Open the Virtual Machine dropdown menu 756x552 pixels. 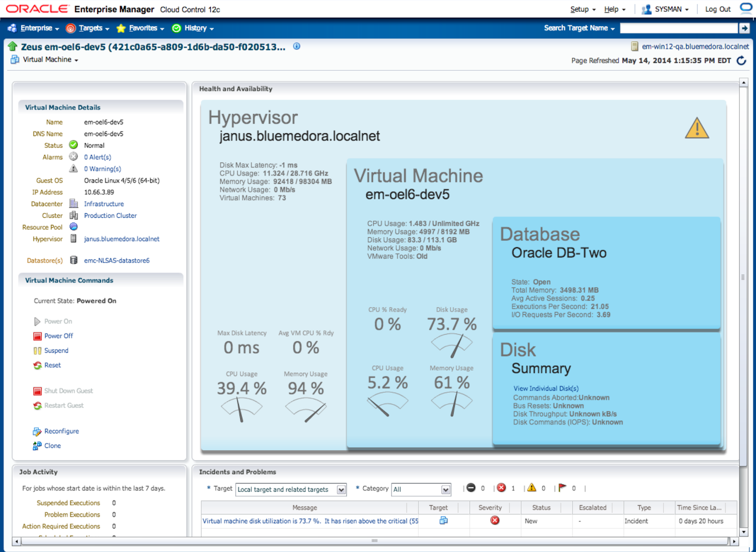coord(50,60)
